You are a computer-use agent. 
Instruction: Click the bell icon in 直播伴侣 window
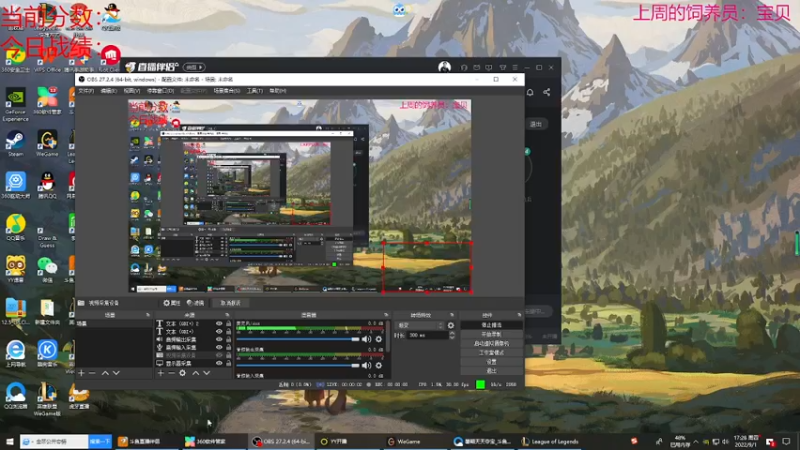[530, 92]
